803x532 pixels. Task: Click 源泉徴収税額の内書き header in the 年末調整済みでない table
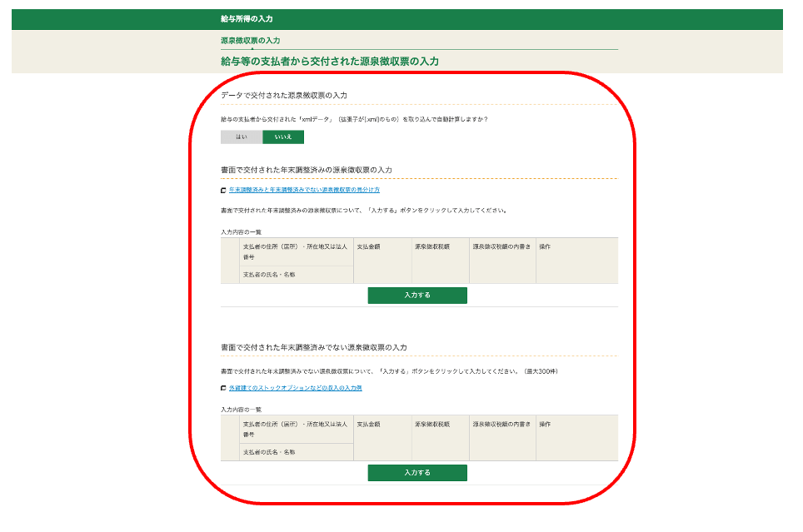[x=501, y=425]
